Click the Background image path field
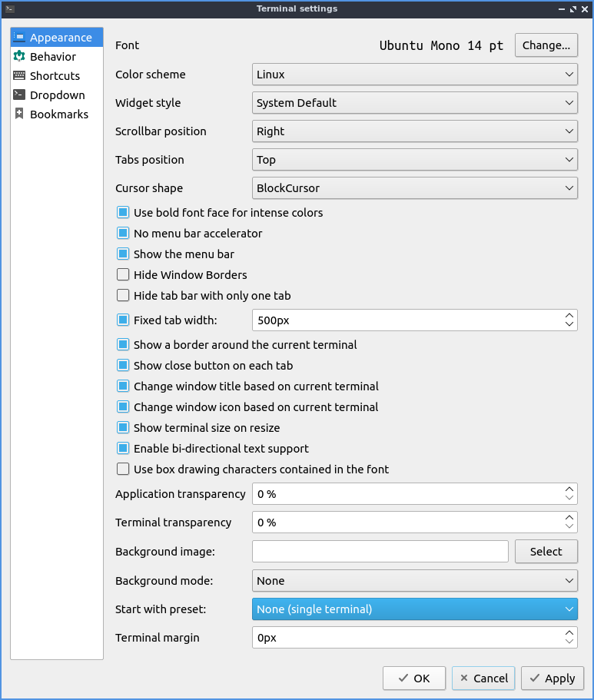The image size is (594, 700). point(380,552)
